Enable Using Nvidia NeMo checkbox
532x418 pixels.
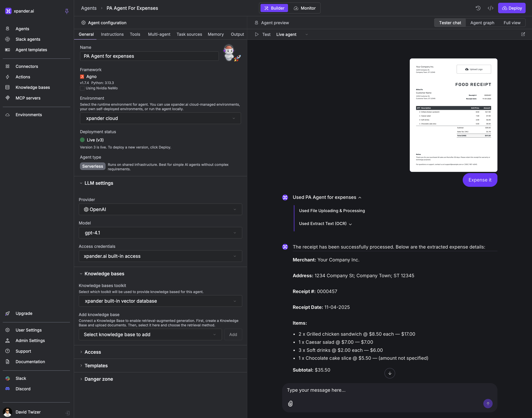pos(82,88)
